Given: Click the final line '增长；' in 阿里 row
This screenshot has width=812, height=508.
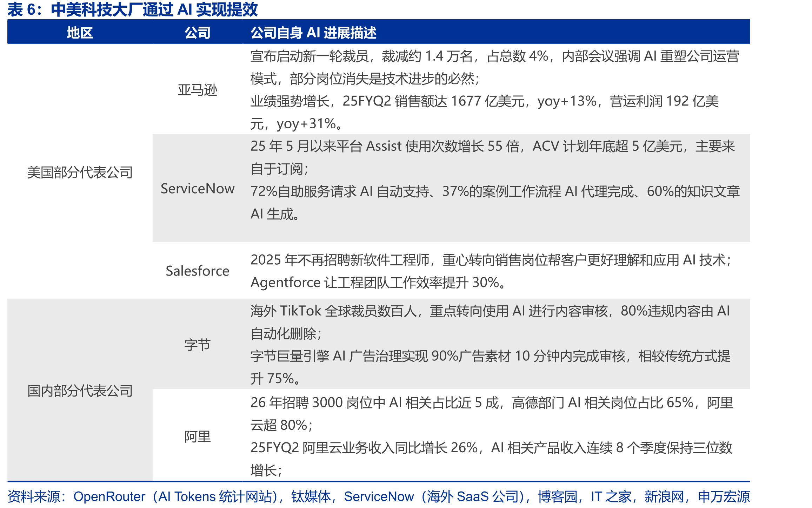Looking at the screenshot, I should coord(266,470).
